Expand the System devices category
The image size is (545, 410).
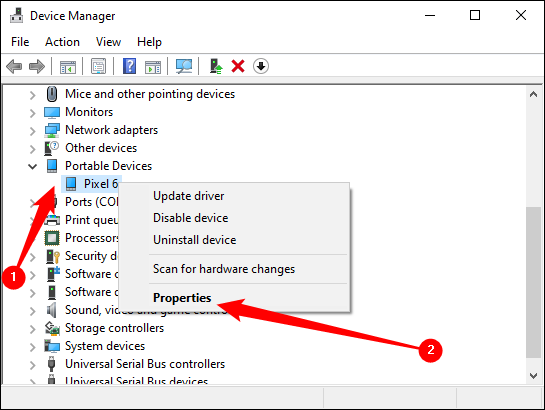tap(32, 347)
